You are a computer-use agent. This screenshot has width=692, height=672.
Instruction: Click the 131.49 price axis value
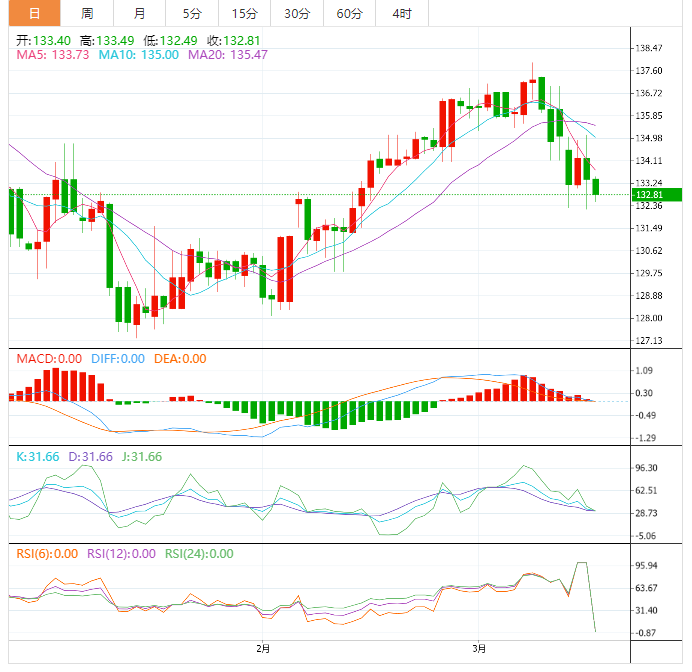[649, 228]
